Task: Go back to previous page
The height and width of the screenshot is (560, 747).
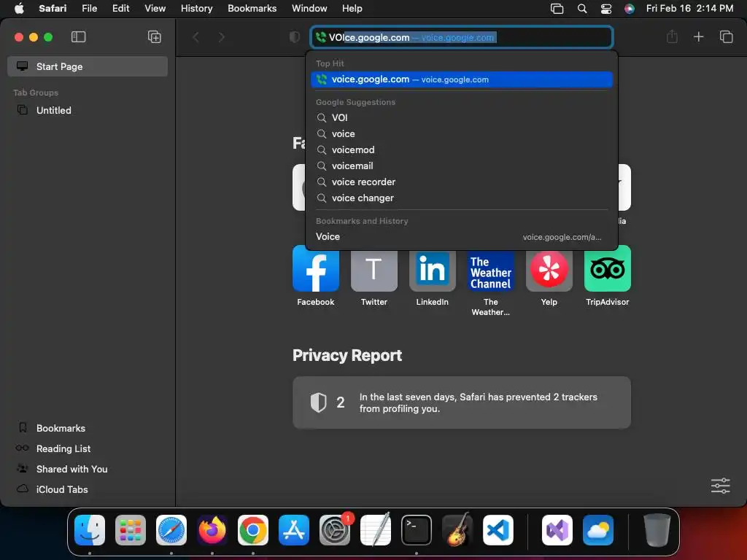Action: click(196, 37)
